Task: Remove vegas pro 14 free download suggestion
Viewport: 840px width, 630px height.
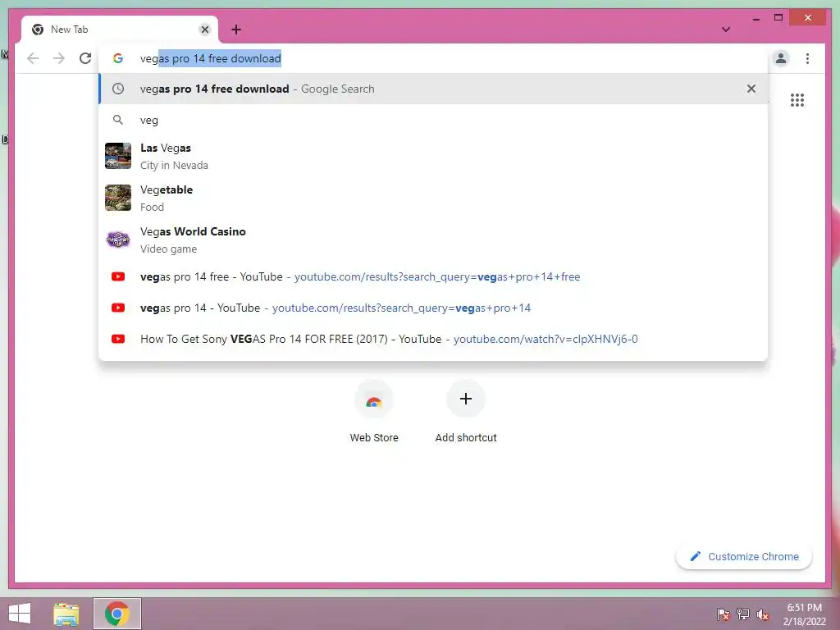Action: [751, 89]
